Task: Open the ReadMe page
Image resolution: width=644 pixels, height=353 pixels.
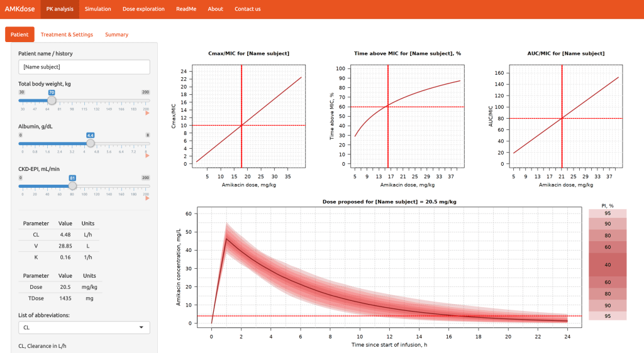Action: point(186,9)
